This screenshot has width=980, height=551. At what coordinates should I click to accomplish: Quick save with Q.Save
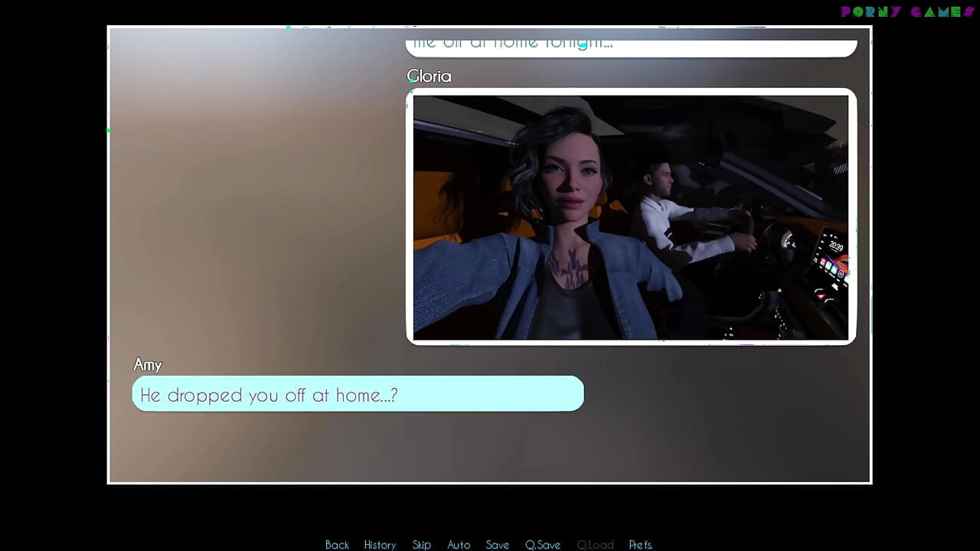543,545
